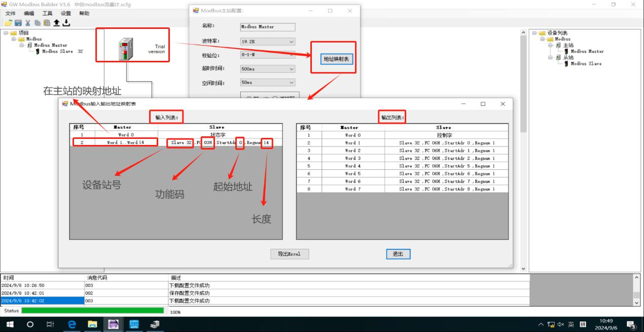The image size is (644, 332).
Task: Select output row with StartAdr 0
Action: click(x=402, y=143)
